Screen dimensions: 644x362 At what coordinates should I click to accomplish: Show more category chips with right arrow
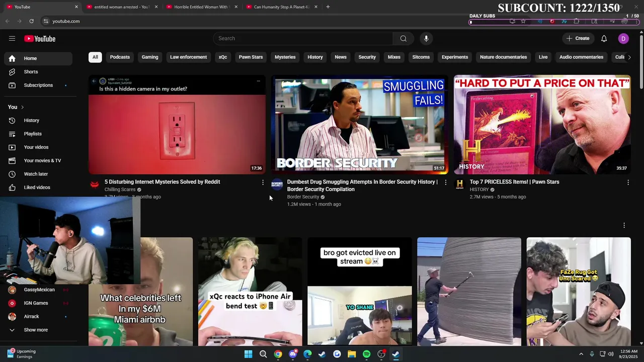[629, 57]
